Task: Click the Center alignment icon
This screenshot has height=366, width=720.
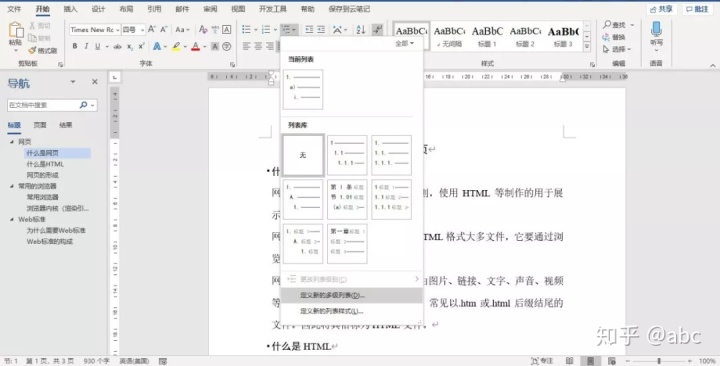Action: (x=258, y=46)
